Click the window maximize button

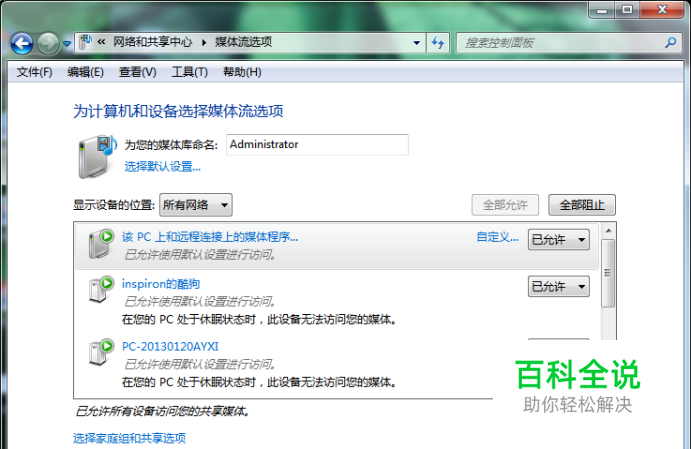628,10
